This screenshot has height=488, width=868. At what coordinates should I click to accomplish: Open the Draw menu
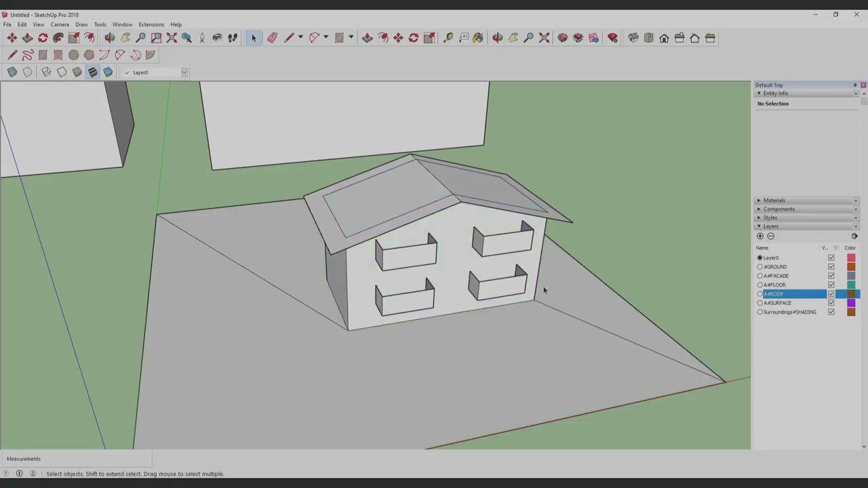coord(81,24)
